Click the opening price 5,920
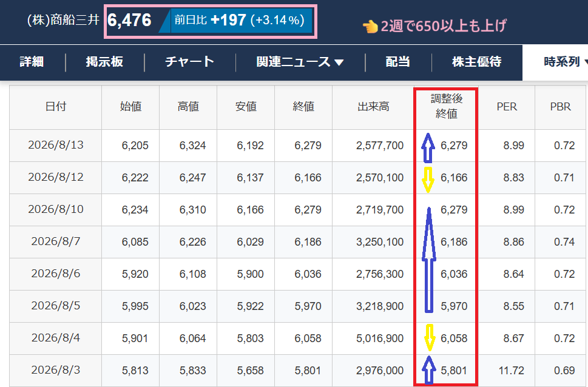 (135, 274)
